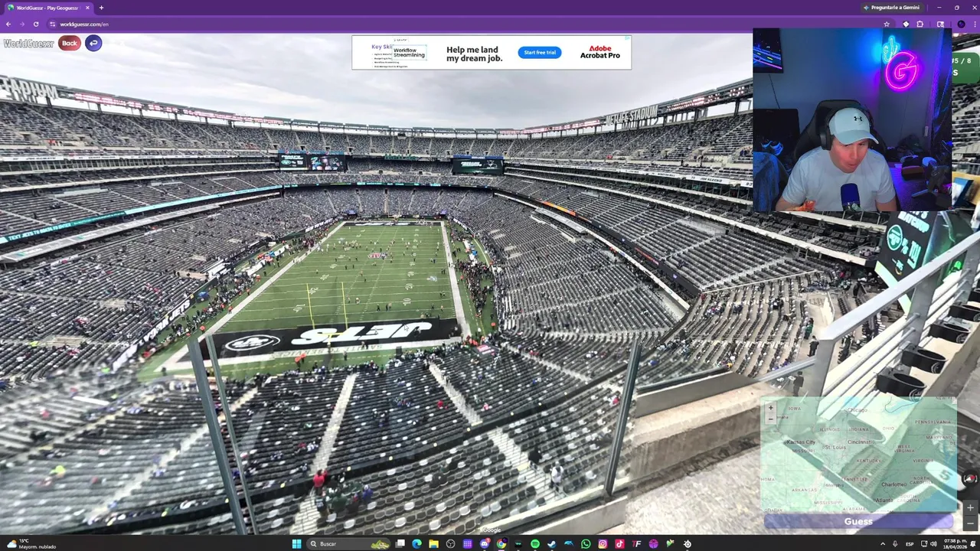Click the browser forward arrow

(22, 24)
